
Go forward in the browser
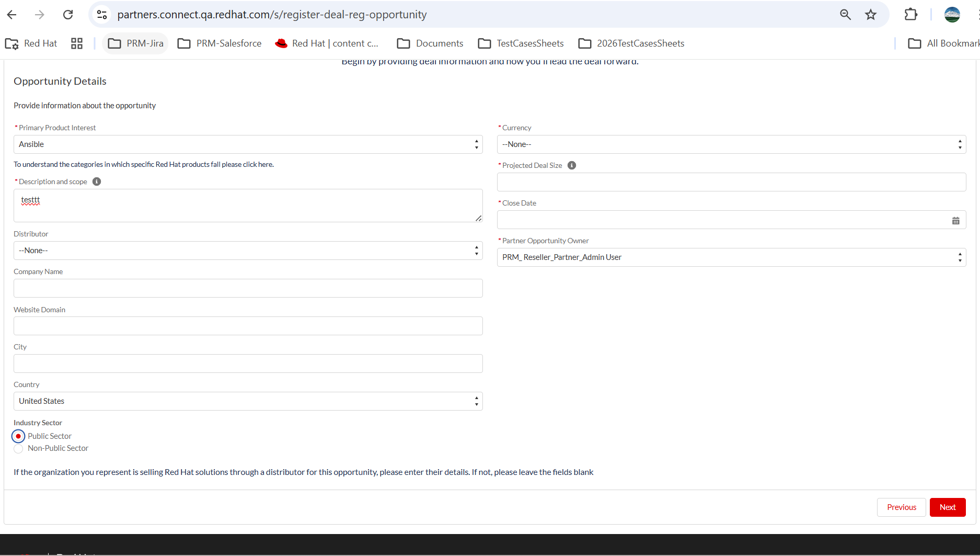(40, 15)
